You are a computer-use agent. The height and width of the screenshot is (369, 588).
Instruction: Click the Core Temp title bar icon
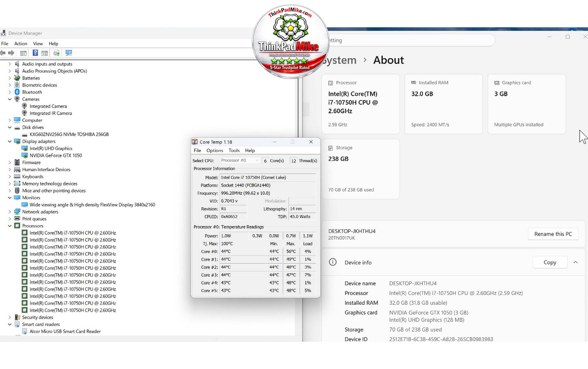click(195, 142)
